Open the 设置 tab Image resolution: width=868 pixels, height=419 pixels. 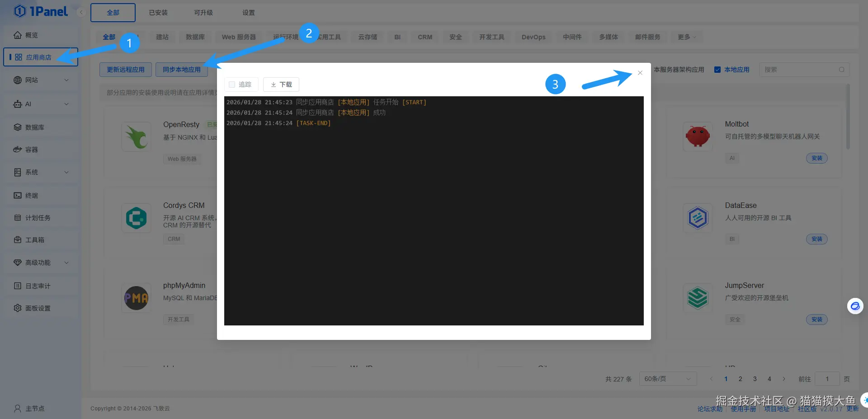249,13
